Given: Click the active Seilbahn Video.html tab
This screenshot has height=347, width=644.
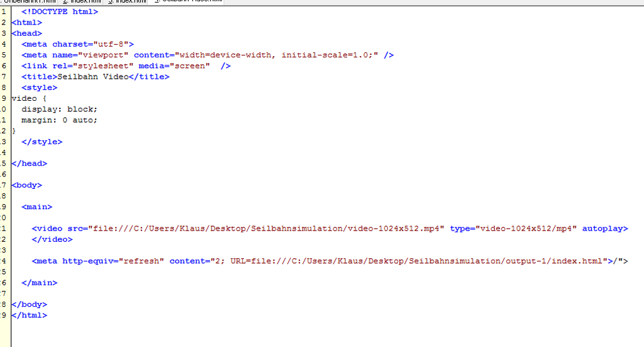Looking at the screenshot, I should 187,1.
